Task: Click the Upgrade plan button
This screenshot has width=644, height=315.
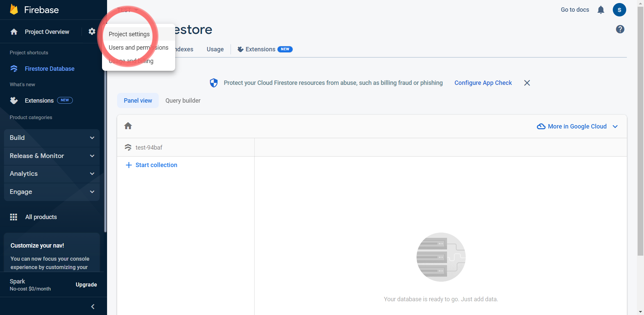Action: [86, 285]
